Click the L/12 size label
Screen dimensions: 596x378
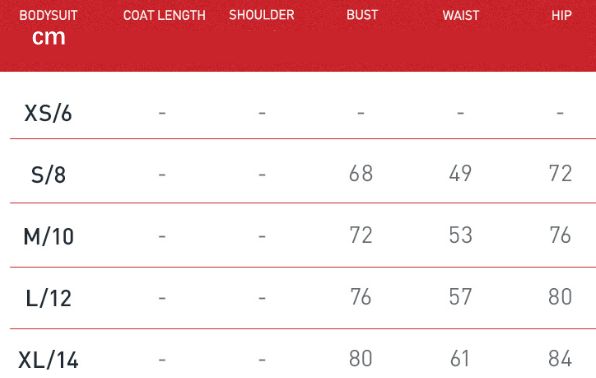point(48,298)
